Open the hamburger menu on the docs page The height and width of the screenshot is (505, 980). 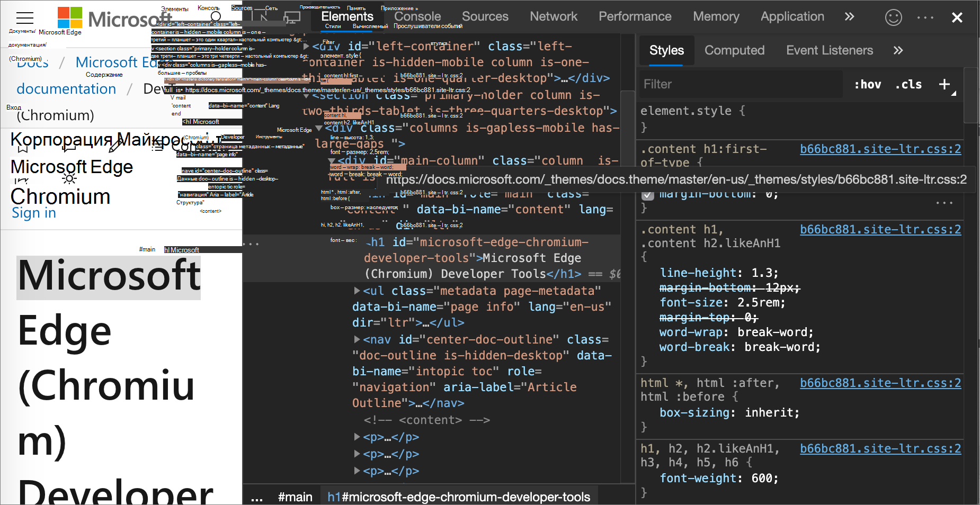[25, 17]
